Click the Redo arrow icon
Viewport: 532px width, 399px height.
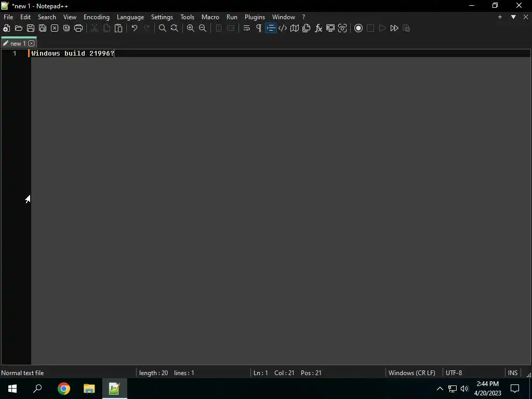click(x=147, y=28)
